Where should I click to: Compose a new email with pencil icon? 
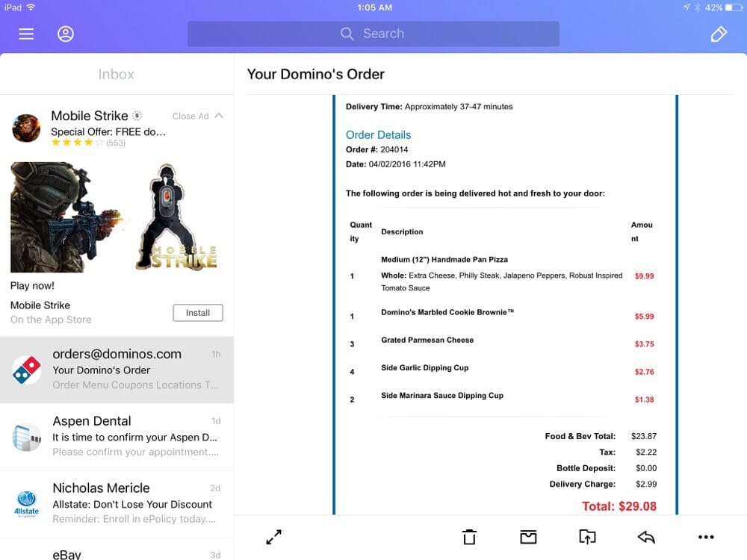click(719, 34)
